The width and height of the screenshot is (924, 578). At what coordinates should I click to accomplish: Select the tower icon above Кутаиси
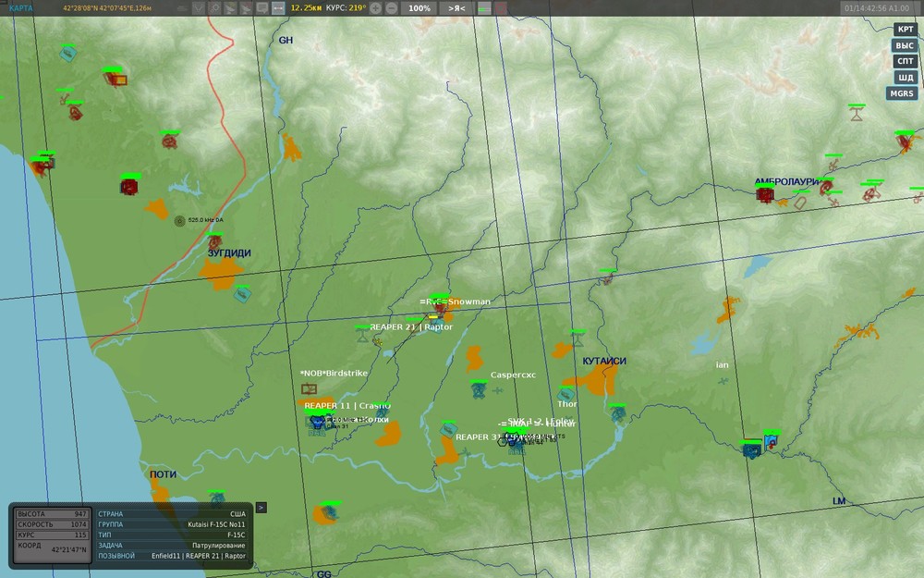click(578, 338)
